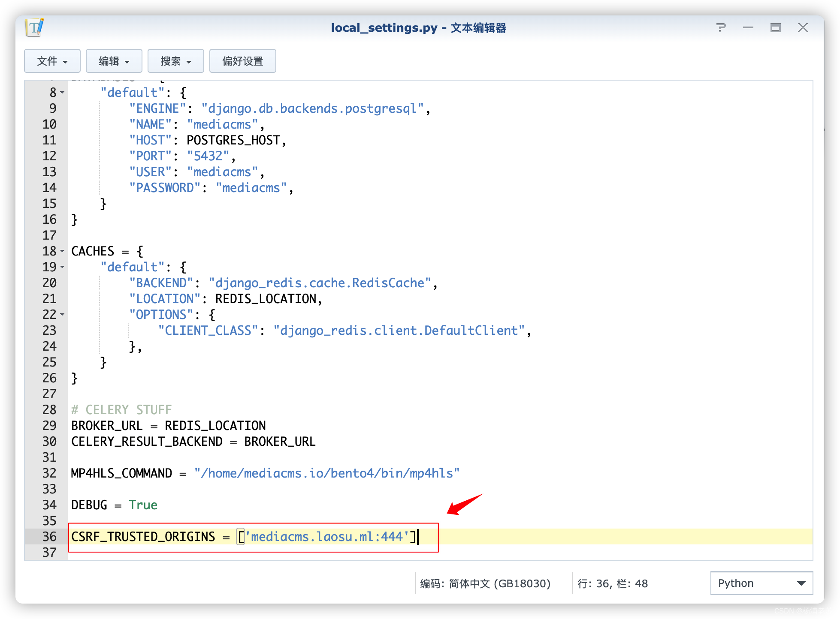The width and height of the screenshot is (840, 619).
Task: Place cursor in CSRF_TRUSTED_ORIGINS line
Action: (x=440, y=537)
